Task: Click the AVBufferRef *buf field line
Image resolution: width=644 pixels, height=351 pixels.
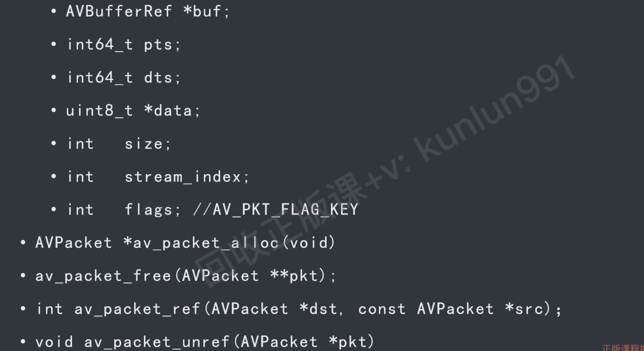Action: [x=148, y=12]
